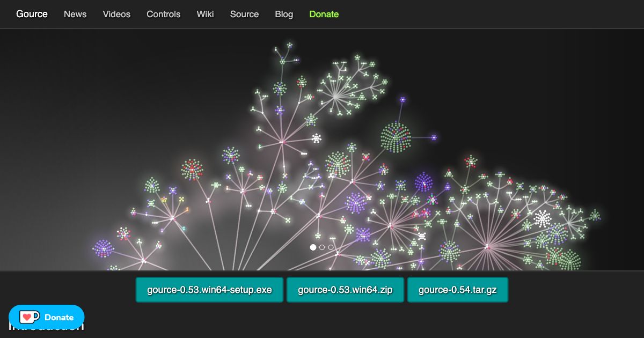Show the third carousel slide
The height and width of the screenshot is (338, 644).
click(331, 247)
